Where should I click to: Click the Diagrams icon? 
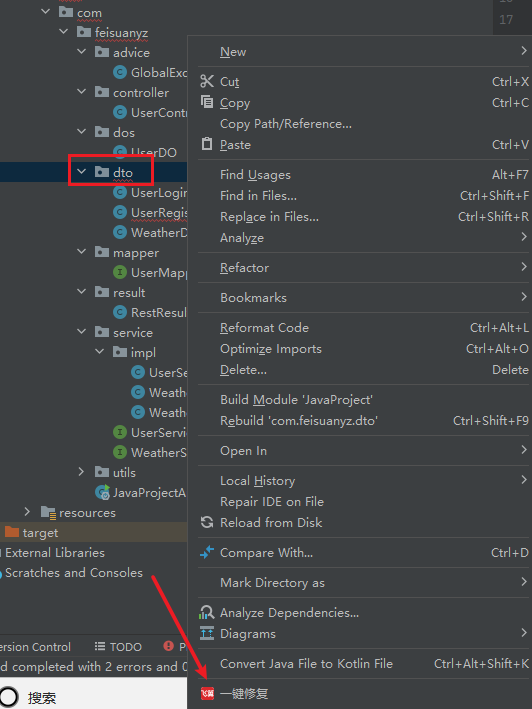[207, 633]
